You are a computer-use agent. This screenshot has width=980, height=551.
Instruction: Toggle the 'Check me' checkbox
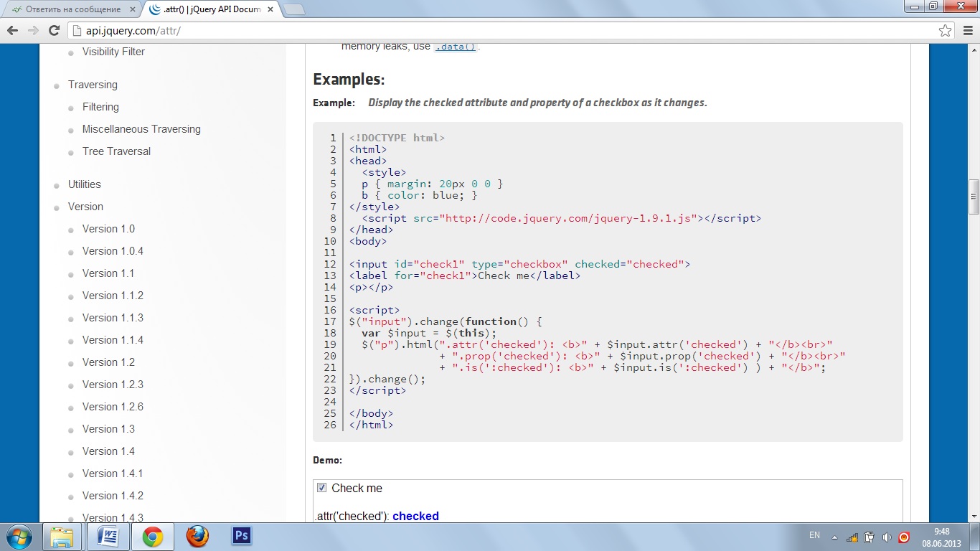321,488
